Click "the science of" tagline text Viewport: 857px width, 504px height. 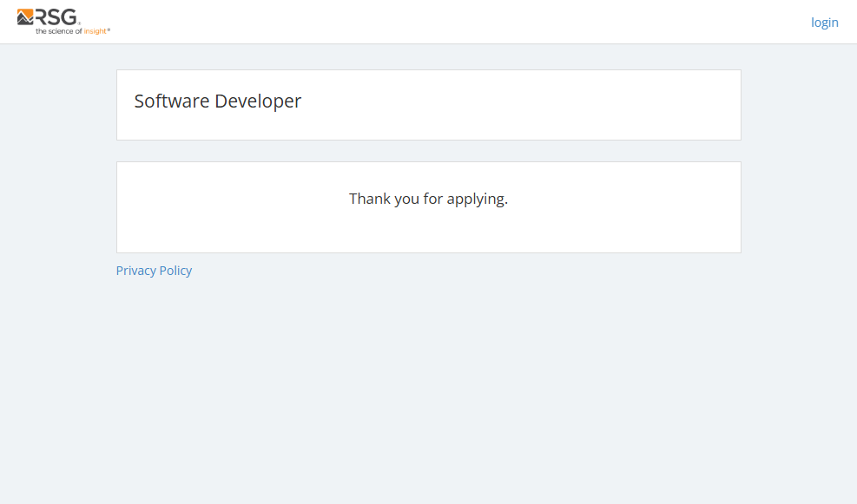(58, 31)
